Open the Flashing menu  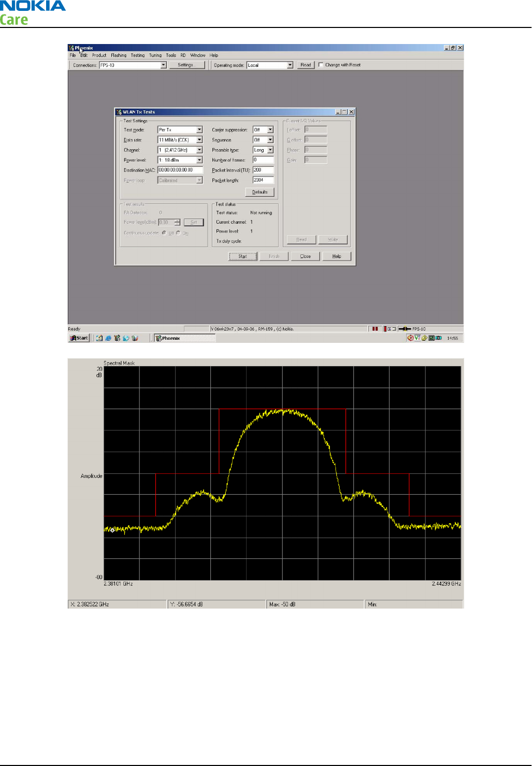[119, 55]
